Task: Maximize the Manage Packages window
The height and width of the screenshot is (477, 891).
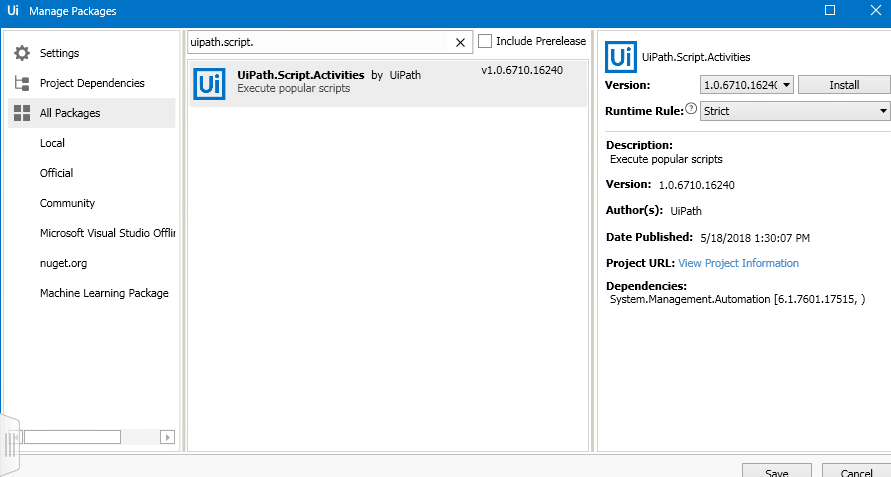Action: point(830,11)
